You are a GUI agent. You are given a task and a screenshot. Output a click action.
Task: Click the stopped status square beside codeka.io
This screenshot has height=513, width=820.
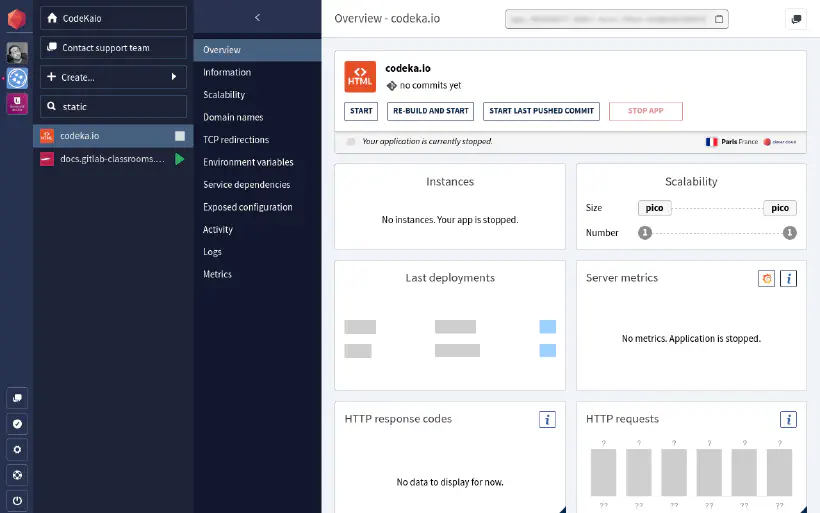tap(180, 136)
